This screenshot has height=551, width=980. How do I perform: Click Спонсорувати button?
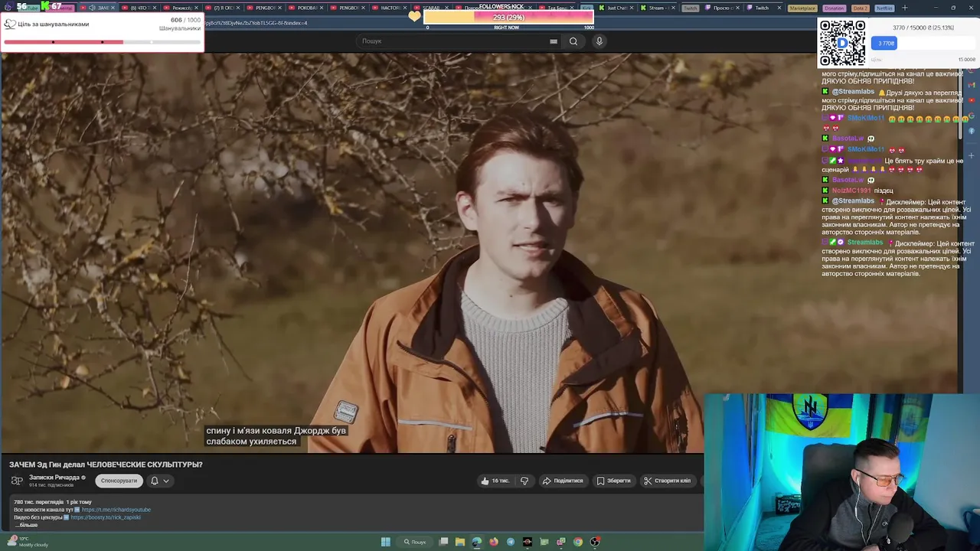tap(119, 481)
